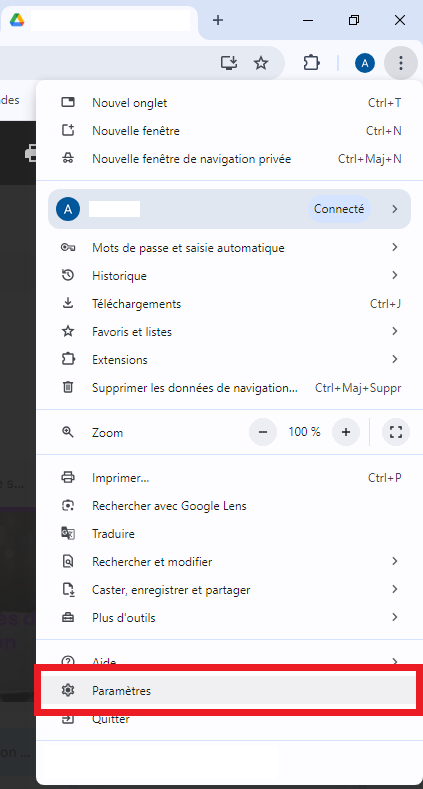Toggle fullscreen mode icon next to Zoom

396,432
